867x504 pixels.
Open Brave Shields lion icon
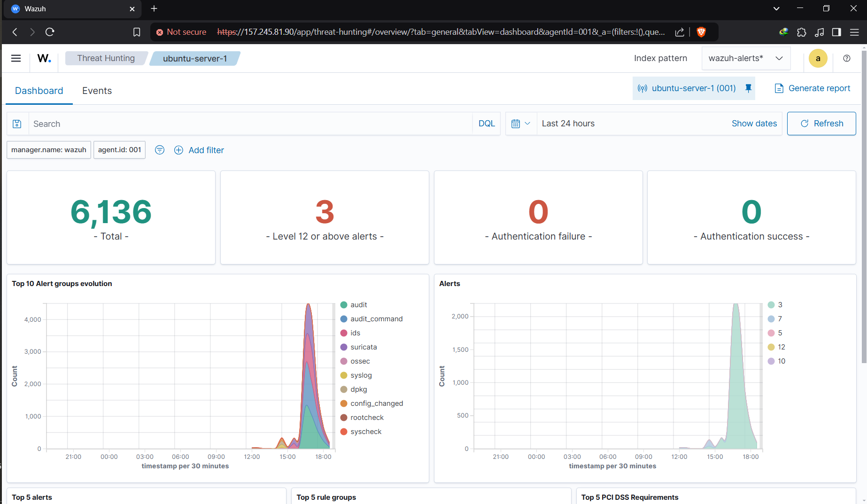(701, 32)
